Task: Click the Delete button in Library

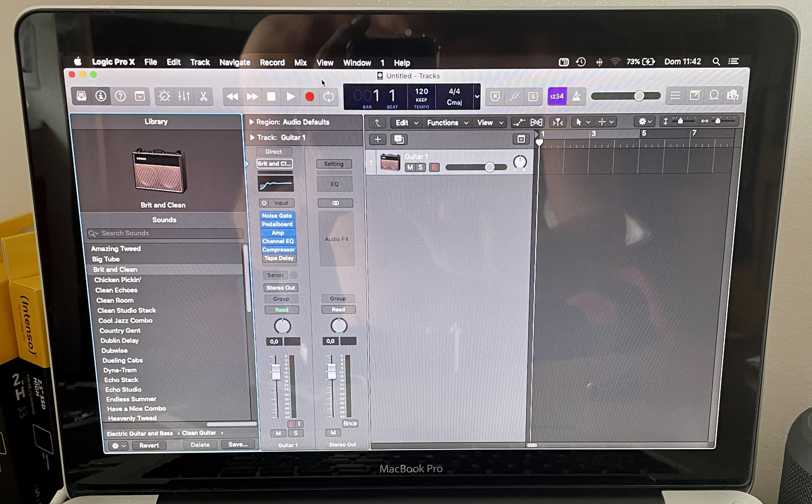Action: click(x=200, y=445)
